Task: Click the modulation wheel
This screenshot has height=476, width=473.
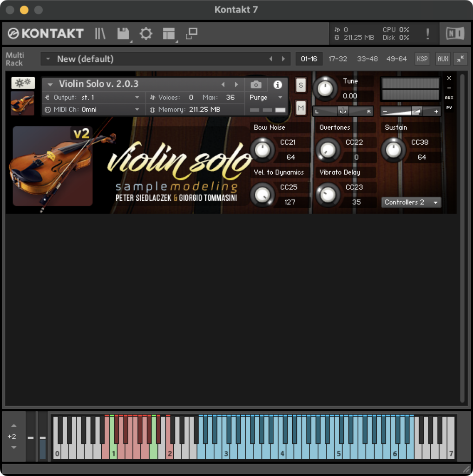Action: [x=43, y=437]
